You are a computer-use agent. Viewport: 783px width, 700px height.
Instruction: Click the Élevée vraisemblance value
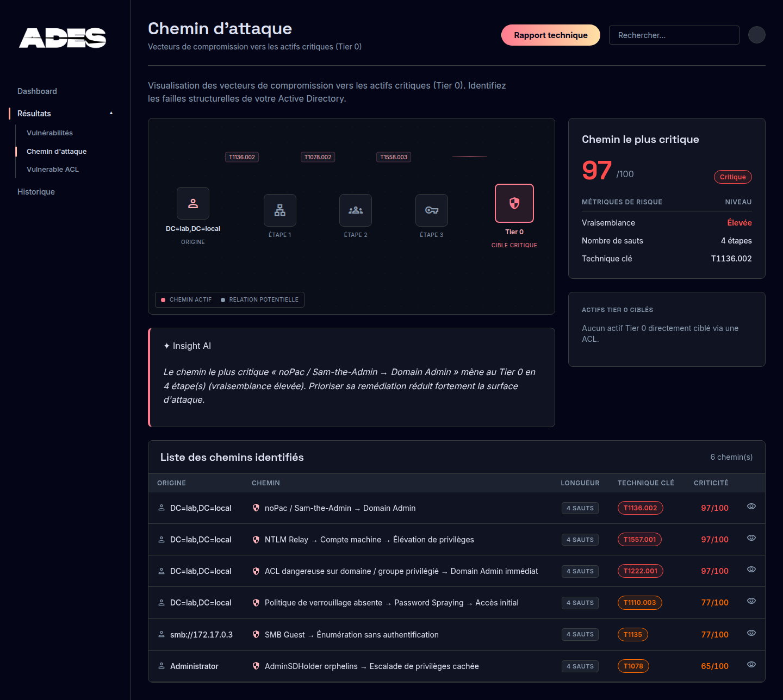point(739,222)
